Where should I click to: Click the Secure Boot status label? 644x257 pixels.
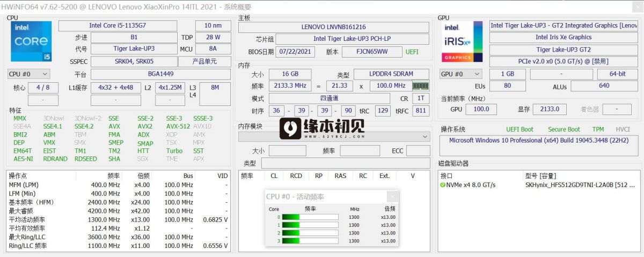(x=563, y=130)
